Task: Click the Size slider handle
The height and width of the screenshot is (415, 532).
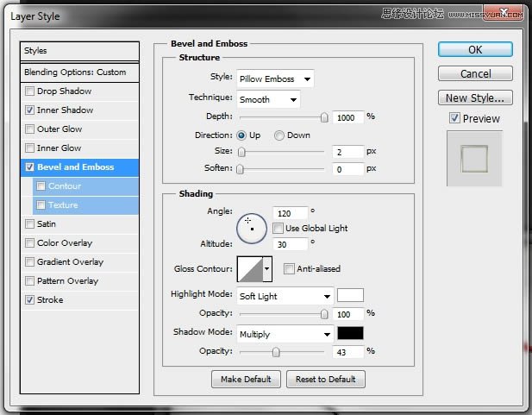Action: point(241,152)
